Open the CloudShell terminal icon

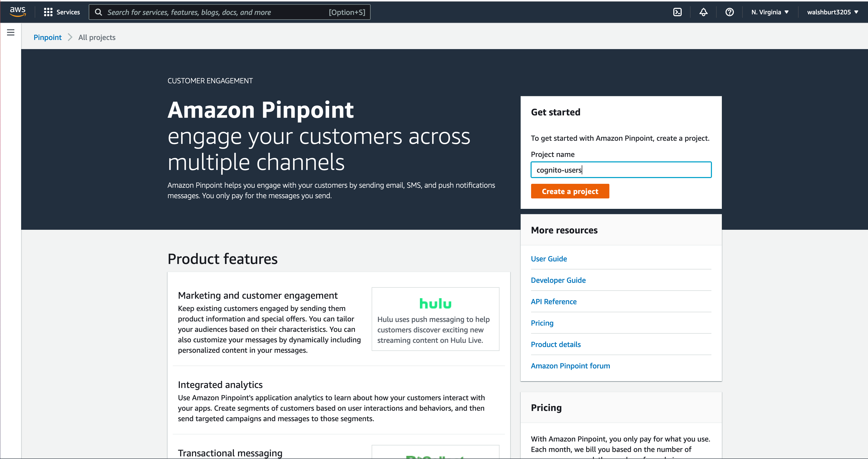pyautogui.click(x=677, y=12)
